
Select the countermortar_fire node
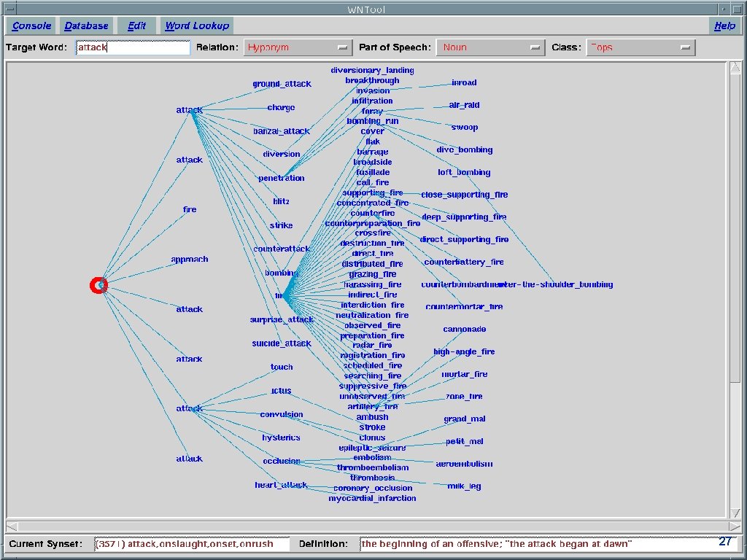(464, 307)
